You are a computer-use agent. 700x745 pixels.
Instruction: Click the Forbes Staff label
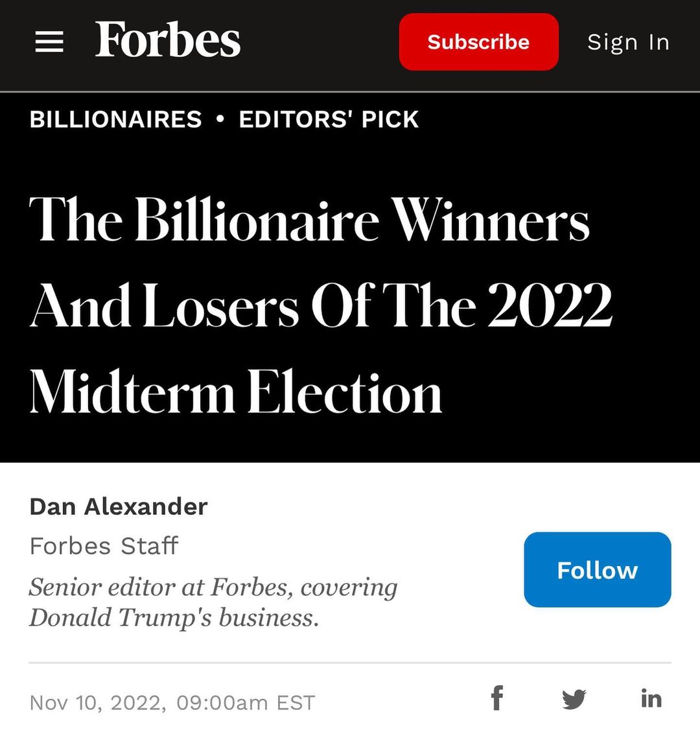click(104, 546)
